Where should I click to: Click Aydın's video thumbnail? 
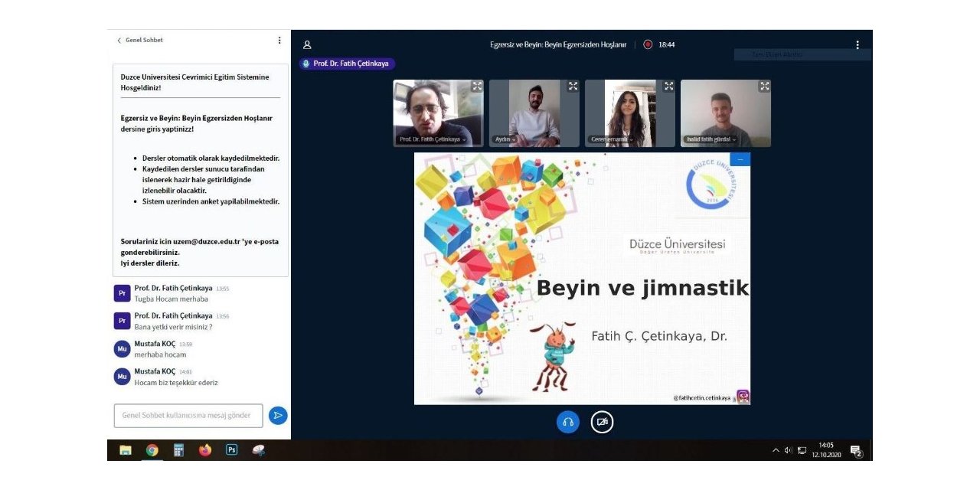click(x=534, y=113)
